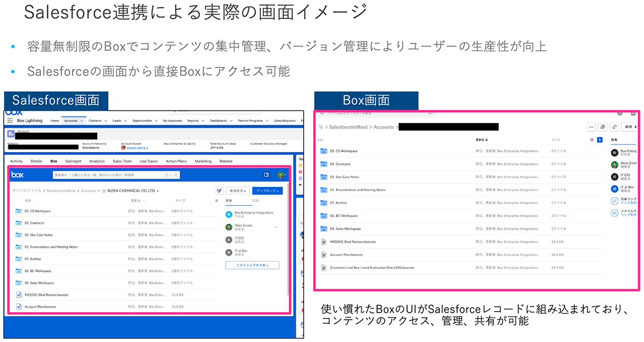The height and width of the screenshot is (342, 644).
Task: Expand the Opportunities nav chevron
Action: tap(156, 121)
